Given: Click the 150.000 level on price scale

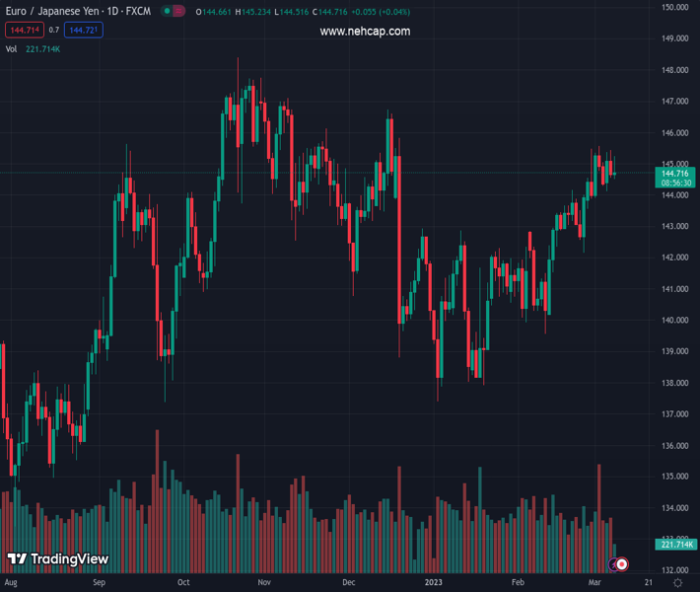Looking at the screenshot, I should click(674, 7).
